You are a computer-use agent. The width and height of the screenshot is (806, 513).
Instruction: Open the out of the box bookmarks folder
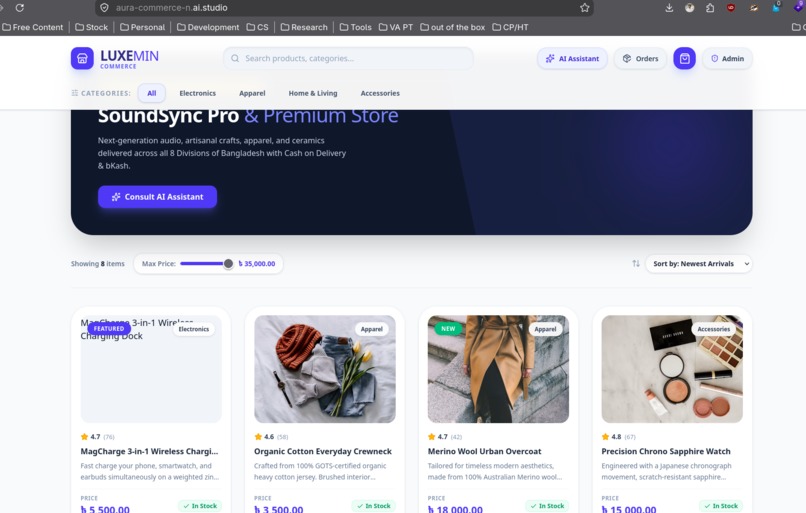[452, 27]
